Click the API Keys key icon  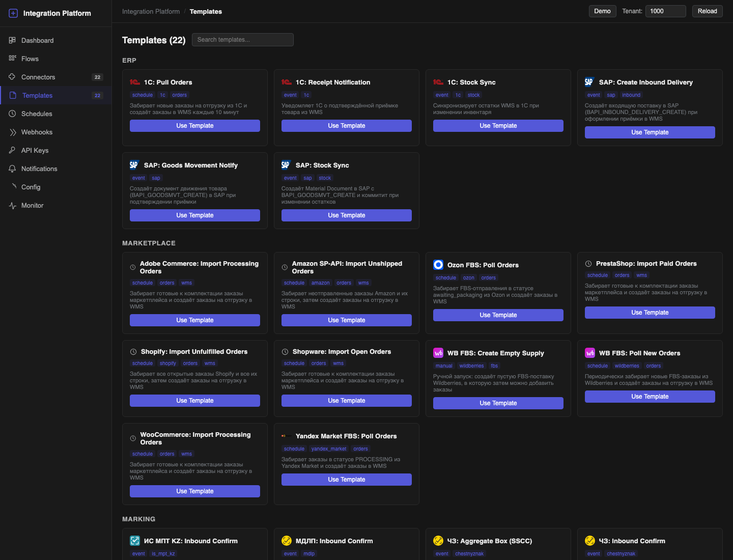[12, 150]
